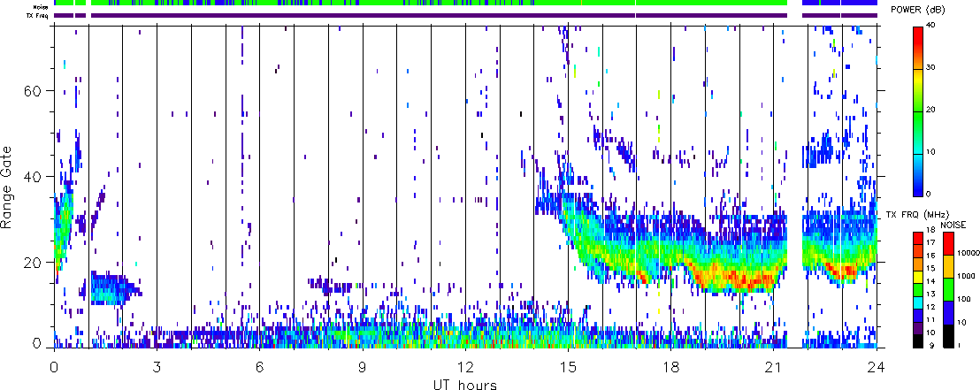Click the TX FRQ color scale bar
The image size is (980, 390).
pos(918,289)
